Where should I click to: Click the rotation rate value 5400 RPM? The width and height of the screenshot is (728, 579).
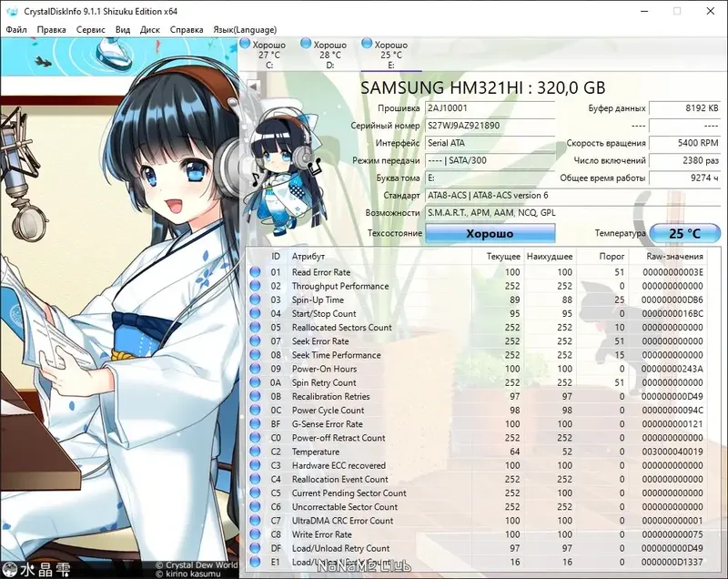(685, 143)
